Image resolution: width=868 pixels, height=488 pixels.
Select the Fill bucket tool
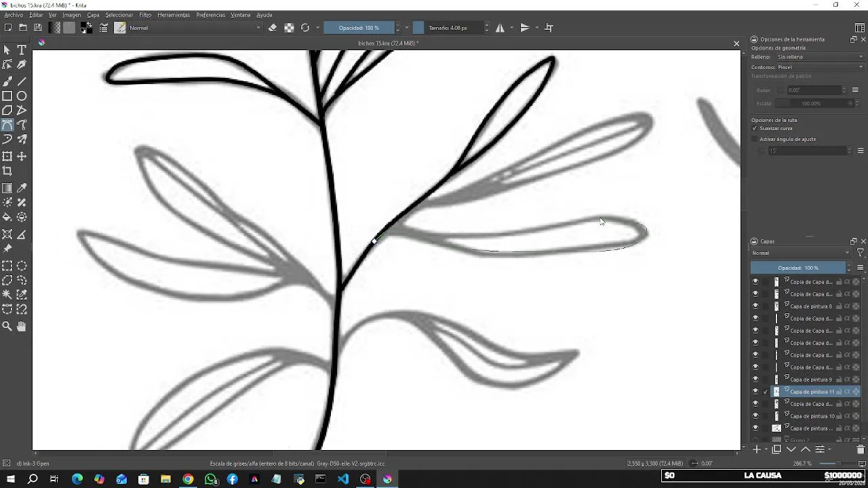coord(7,218)
